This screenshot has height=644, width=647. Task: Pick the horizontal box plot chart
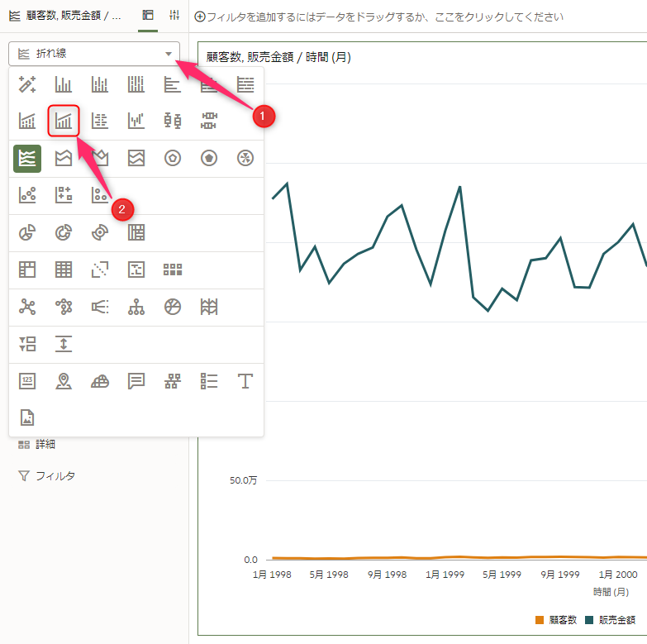[x=209, y=121]
